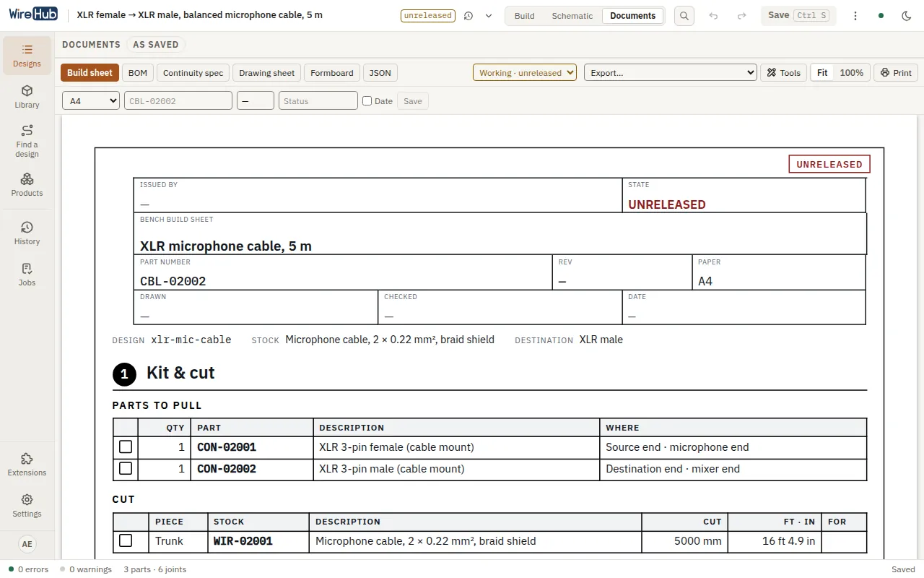Toggle dark mode moon icon

click(x=907, y=16)
